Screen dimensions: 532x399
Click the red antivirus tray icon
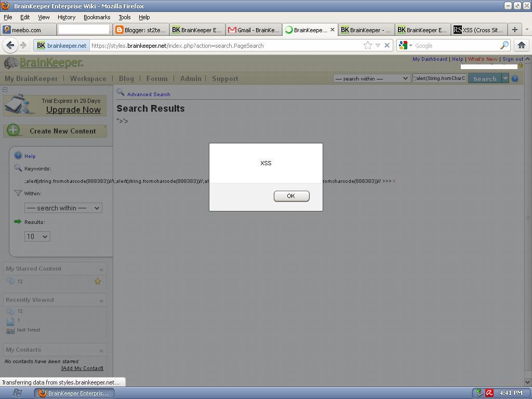pyautogui.click(x=489, y=393)
